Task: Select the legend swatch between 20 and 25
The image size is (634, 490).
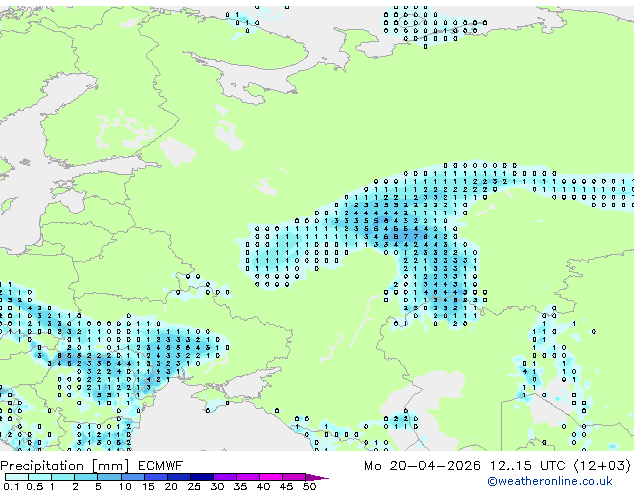Action: click(179, 477)
